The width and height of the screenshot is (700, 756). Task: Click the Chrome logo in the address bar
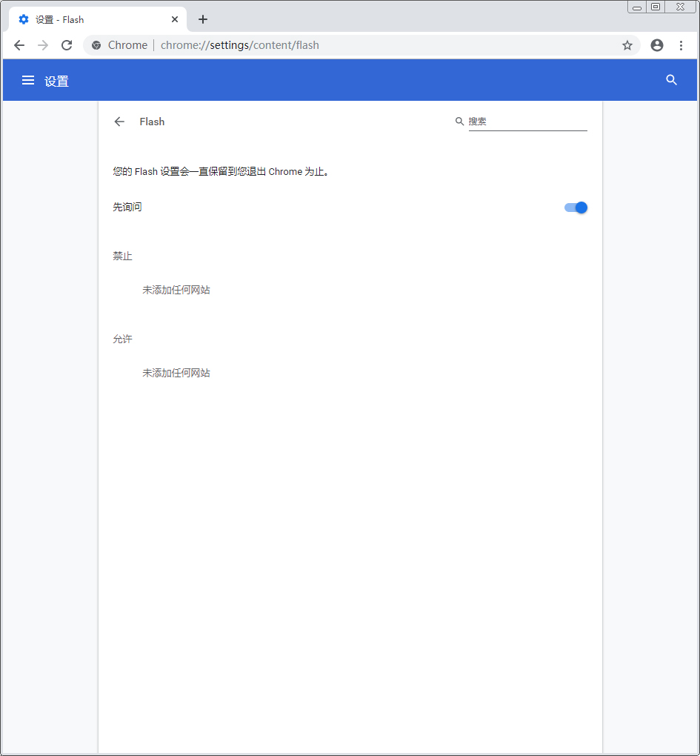(96, 45)
